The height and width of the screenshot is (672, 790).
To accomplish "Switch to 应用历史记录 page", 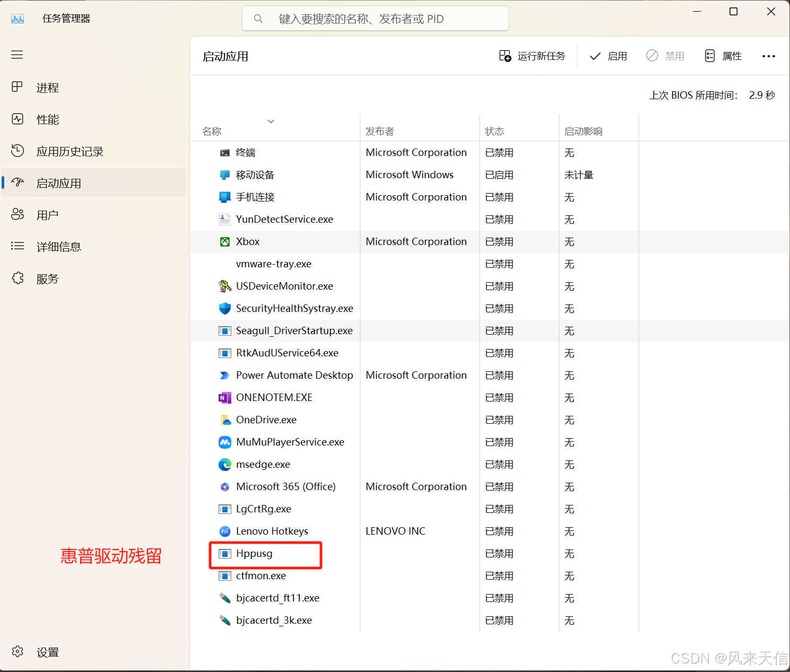I will click(x=94, y=151).
